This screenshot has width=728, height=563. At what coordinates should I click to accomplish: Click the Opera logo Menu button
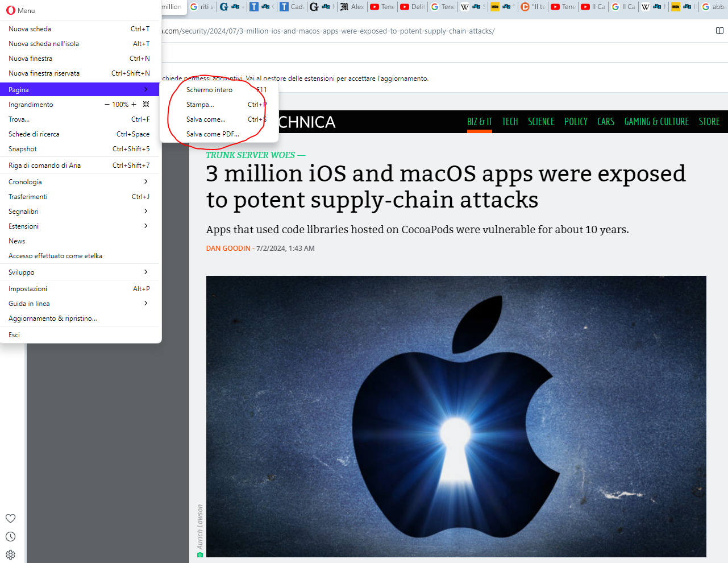tap(20, 10)
